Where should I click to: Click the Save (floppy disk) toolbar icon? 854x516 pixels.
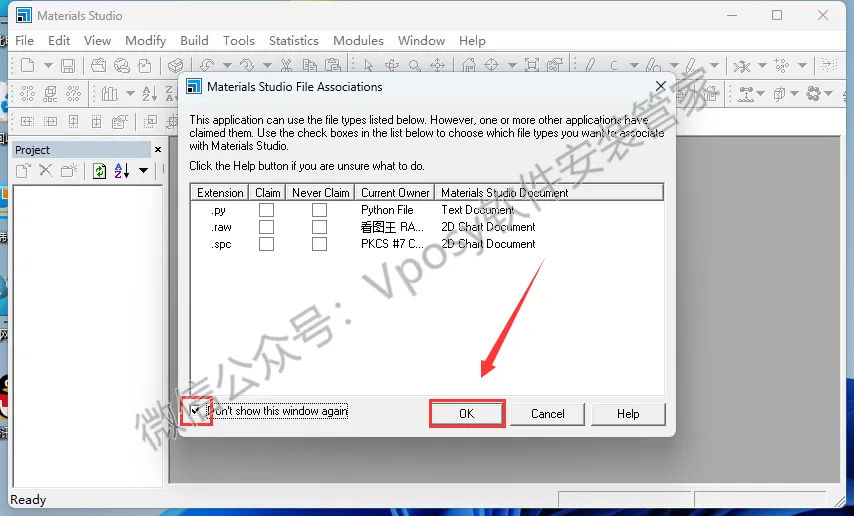point(68,66)
